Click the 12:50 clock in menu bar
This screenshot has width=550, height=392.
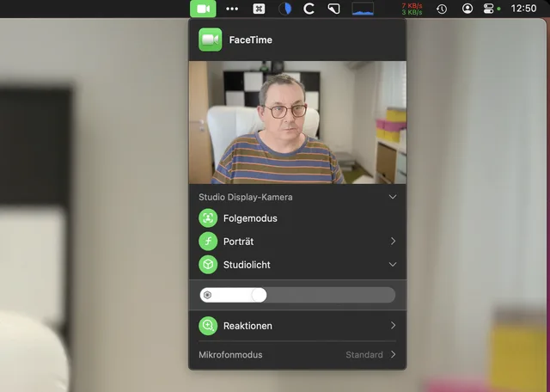[x=523, y=9]
